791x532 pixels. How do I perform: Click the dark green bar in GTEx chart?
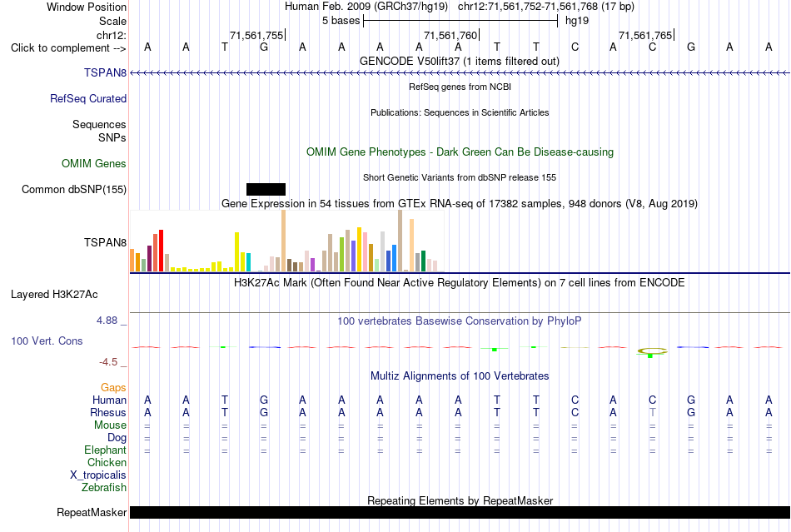click(x=424, y=261)
